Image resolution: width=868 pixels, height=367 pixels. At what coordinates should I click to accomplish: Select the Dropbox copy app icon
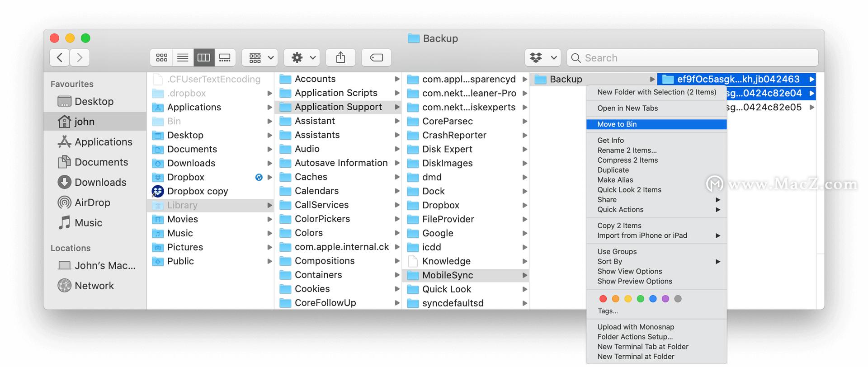click(158, 191)
